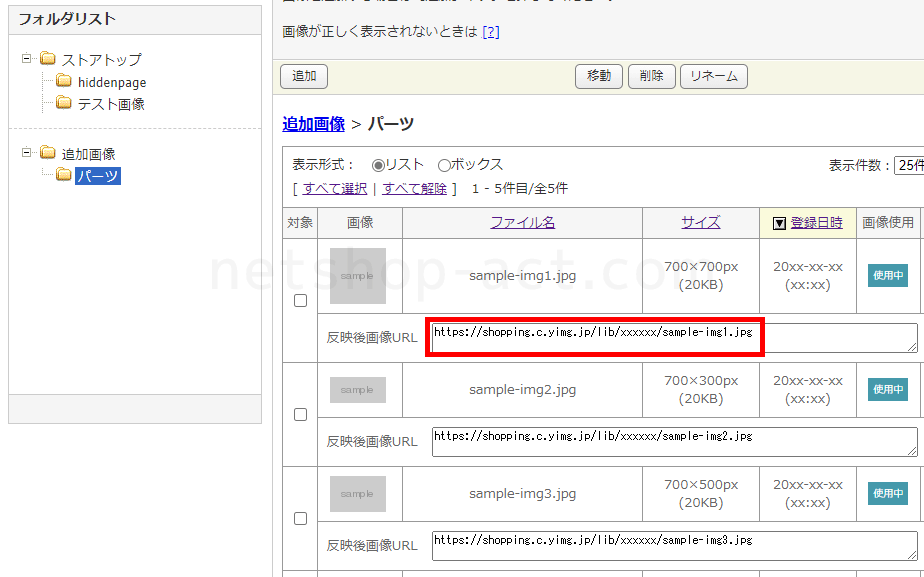Click the hiddenpage folder icon
This screenshot has width=924, height=577.
tap(64, 82)
